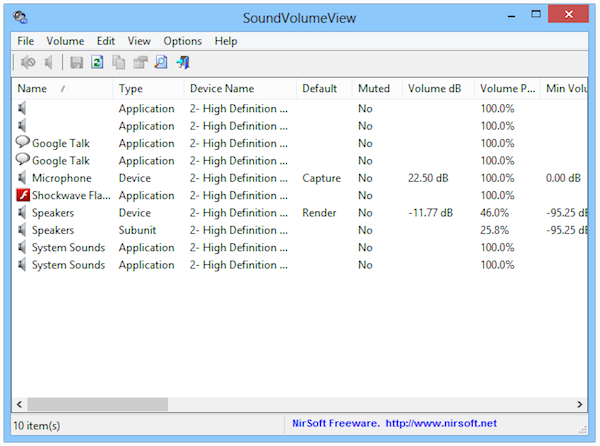The width and height of the screenshot is (600, 446).
Task: Click the 46.0% volume percent cell
Action: (494, 213)
